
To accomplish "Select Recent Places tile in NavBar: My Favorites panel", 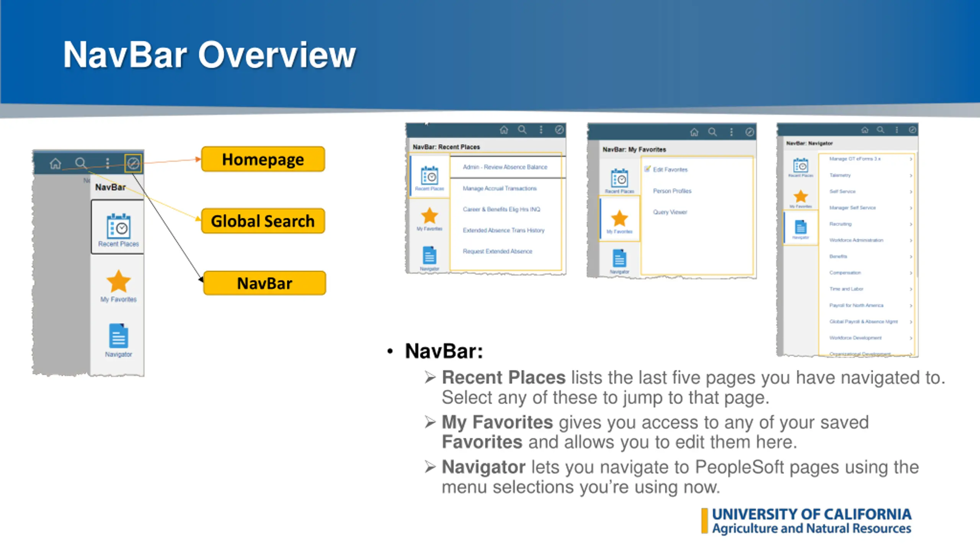I will pos(619,181).
